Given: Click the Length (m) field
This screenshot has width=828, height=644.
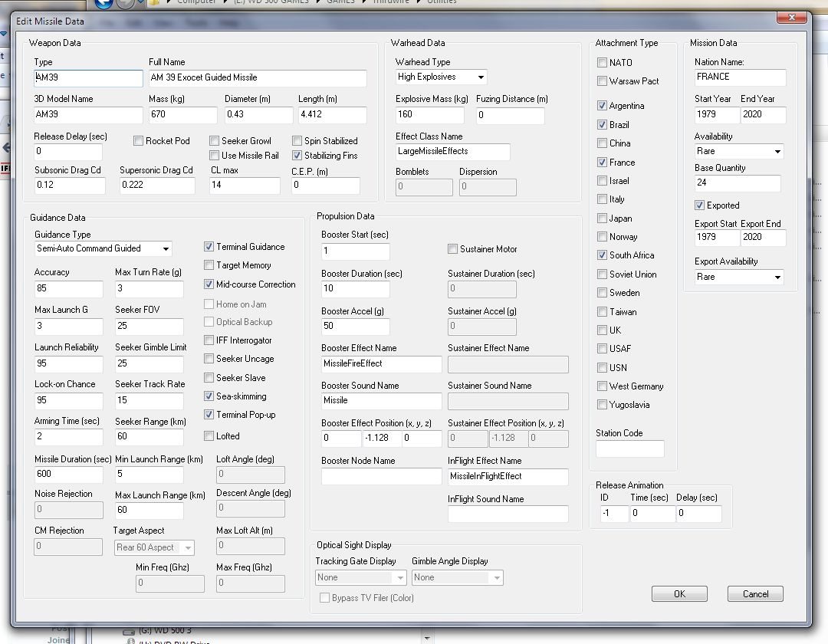Looking at the screenshot, I should point(332,114).
